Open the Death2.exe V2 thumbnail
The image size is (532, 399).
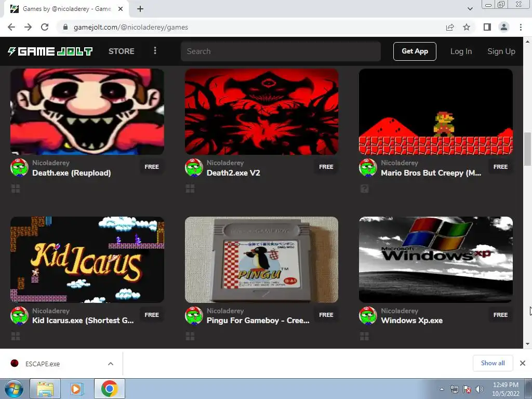coord(262,112)
